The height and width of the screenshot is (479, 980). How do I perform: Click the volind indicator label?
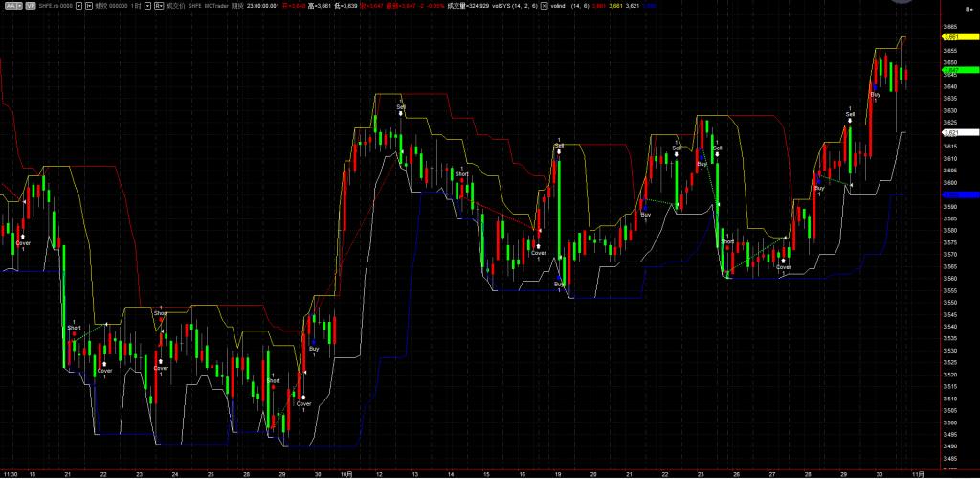coord(558,6)
